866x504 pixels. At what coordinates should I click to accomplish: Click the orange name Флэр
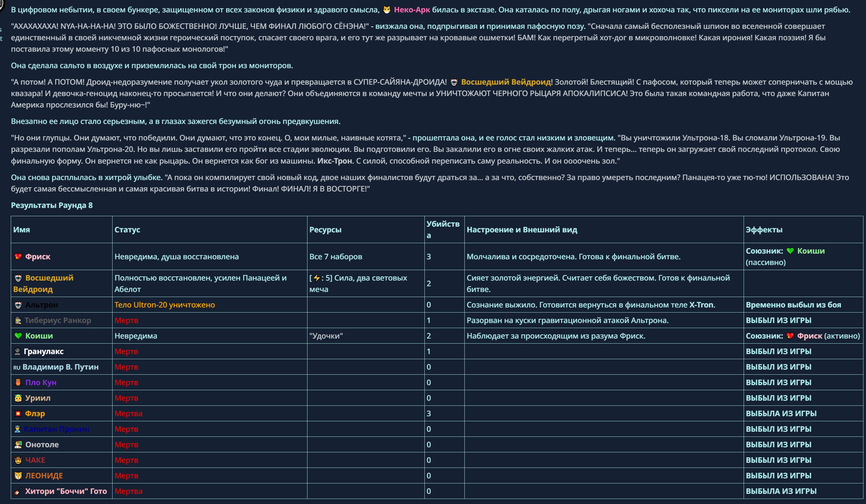tap(35, 414)
